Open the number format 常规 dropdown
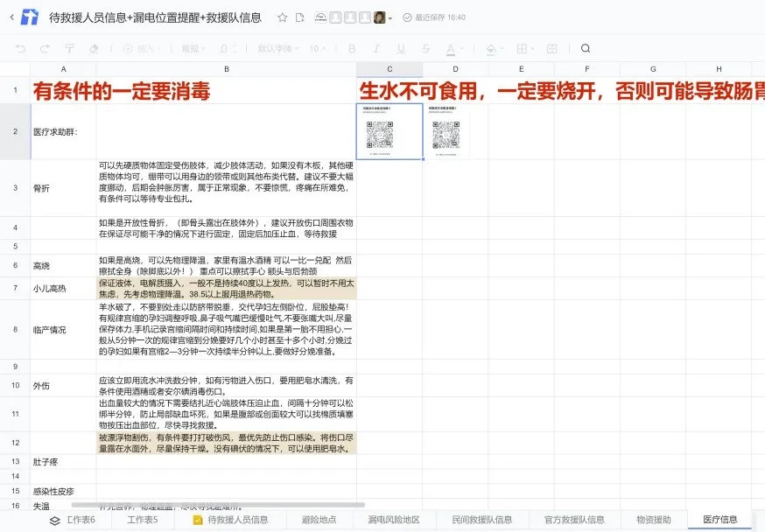This screenshot has height=532, width=765. [193, 48]
